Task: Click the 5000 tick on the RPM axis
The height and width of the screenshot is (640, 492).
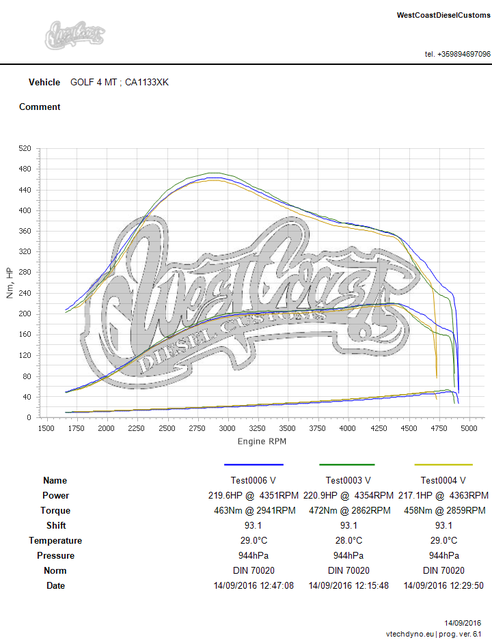Action: click(469, 428)
